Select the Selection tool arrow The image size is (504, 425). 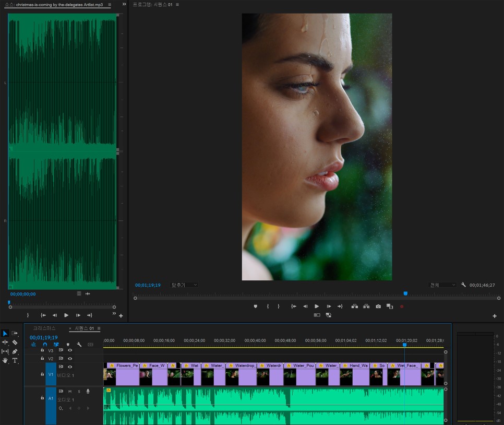click(5, 333)
